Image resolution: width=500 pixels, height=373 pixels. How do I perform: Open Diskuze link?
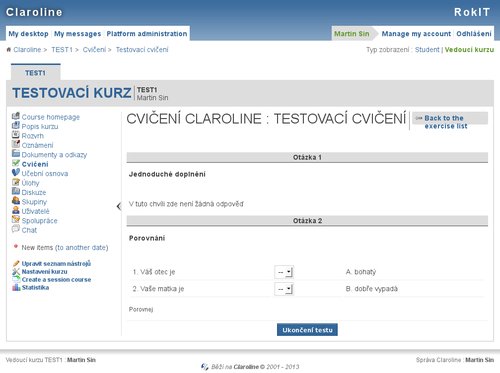click(x=34, y=192)
